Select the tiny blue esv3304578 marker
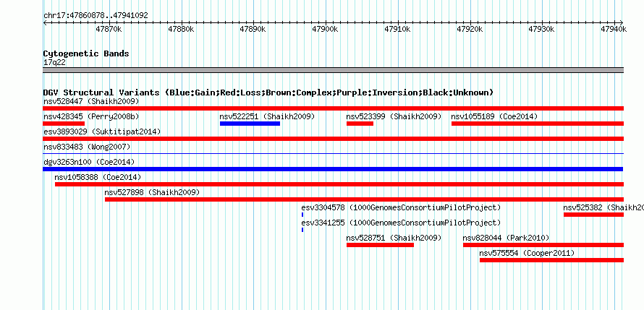The image size is (644, 310). click(x=302, y=215)
